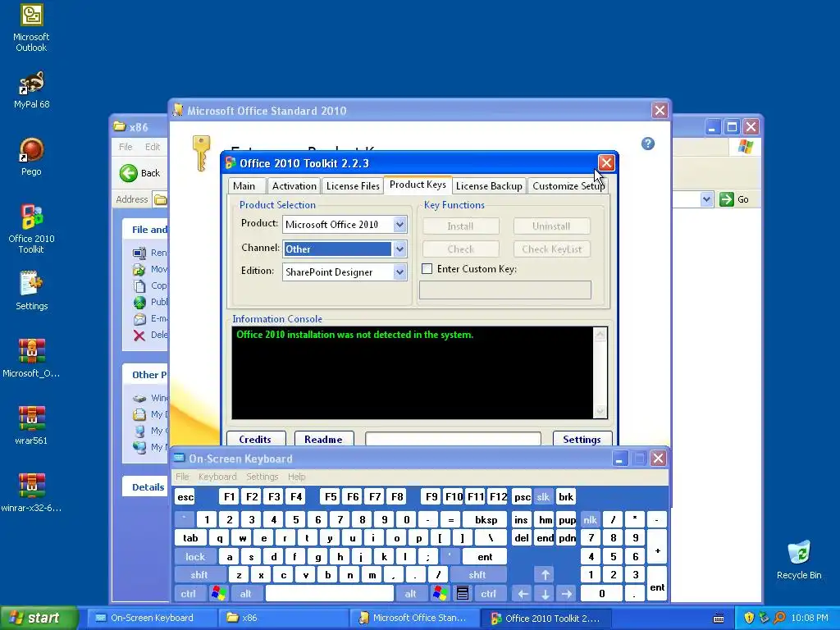Screen dimensions: 840x630
Task: Toggle the slk key on on-screen keyboard
Action: pyautogui.click(x=543, y=496)
